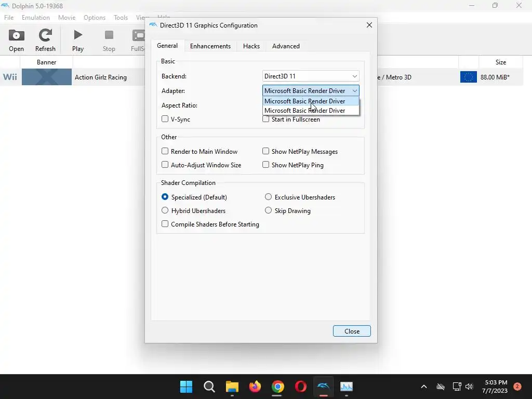Screen dimensions: 532x399
Task: Check Show NetPlay Ping
Action: coord(265,165)
